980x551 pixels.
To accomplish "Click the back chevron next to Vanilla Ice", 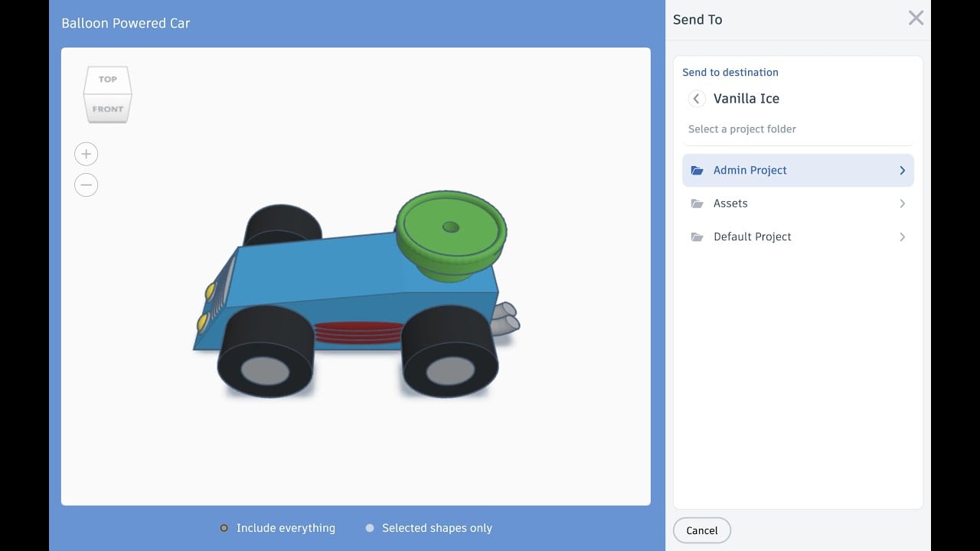I will tap(696, 98).
